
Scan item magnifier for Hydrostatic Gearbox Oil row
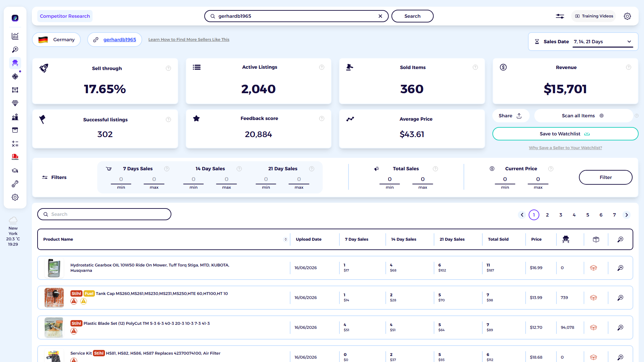621,268
